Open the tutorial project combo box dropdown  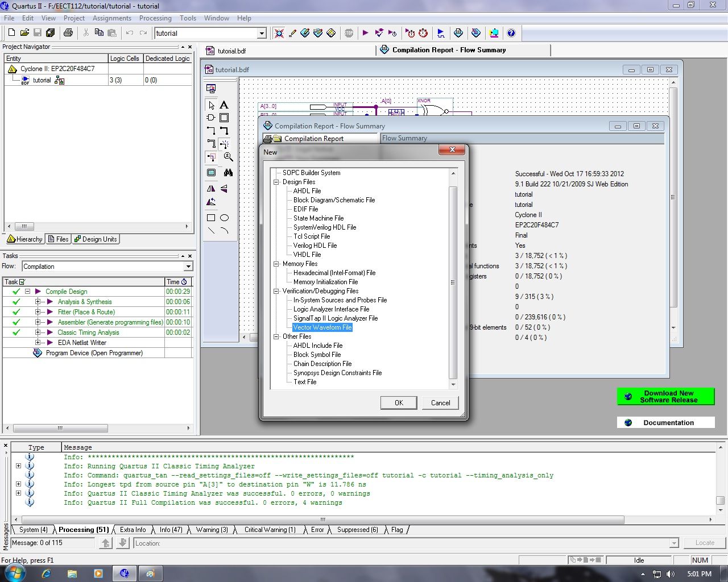pyautogui.click(x=260, y=33)
